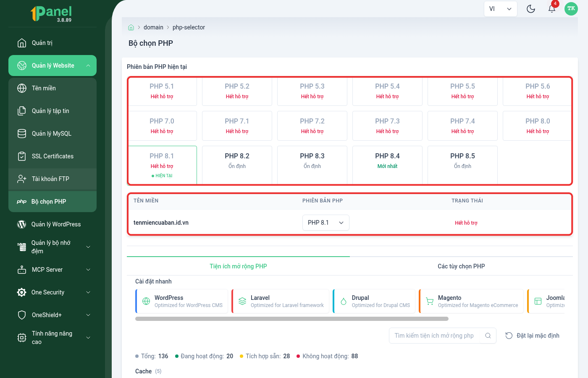
Task: Click the OneShield+ shield icon
Action: click(x=22, y=315)
